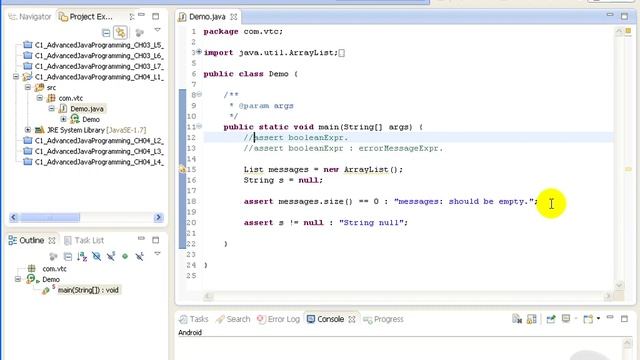Expand the Demo class in Project Explorer
Screen dimensions: 640x360
coord(63,119)
